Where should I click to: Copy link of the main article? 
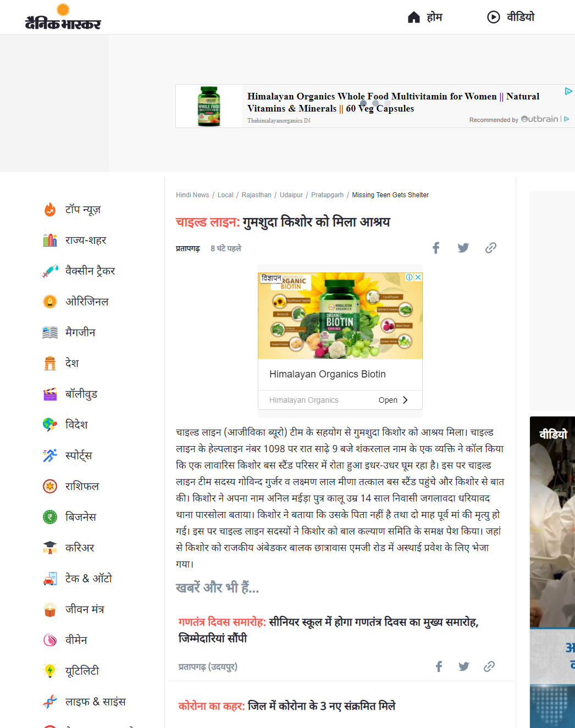coord(491,248)
